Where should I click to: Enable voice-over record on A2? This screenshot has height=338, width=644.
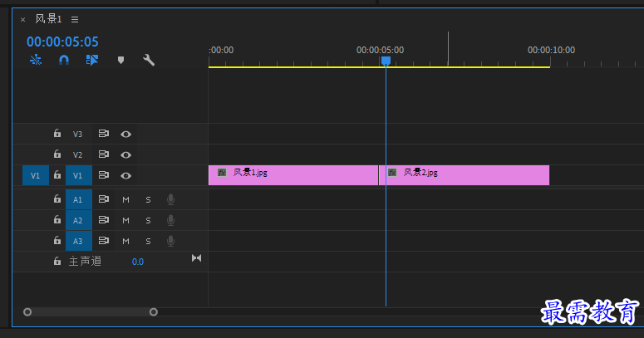click(x=171, y=220)
